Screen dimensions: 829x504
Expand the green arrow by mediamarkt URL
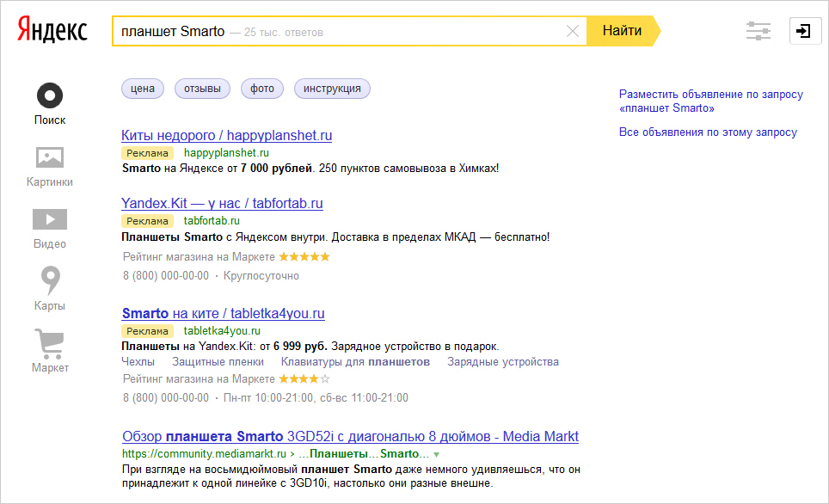tap(437, 454)
